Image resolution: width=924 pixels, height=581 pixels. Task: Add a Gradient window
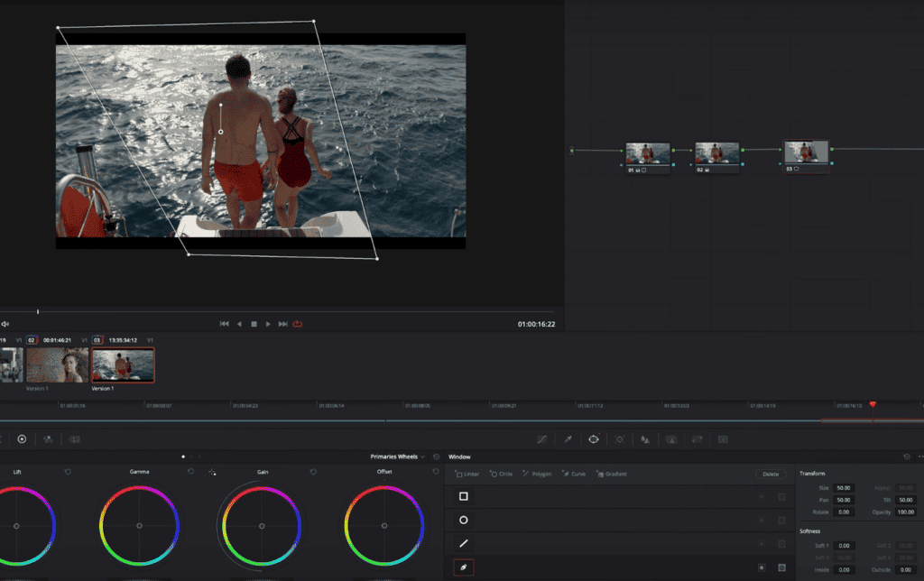(x=612, y=475)
